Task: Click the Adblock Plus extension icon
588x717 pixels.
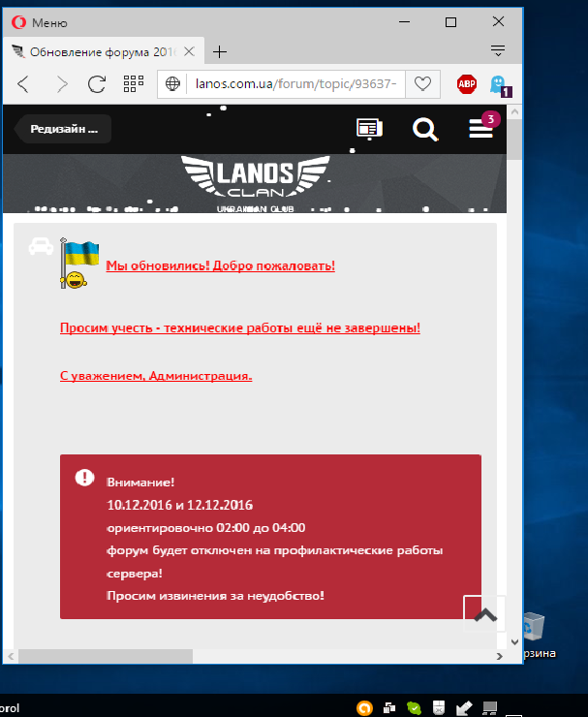Action: pyautogui.click(x=467, y=84)
